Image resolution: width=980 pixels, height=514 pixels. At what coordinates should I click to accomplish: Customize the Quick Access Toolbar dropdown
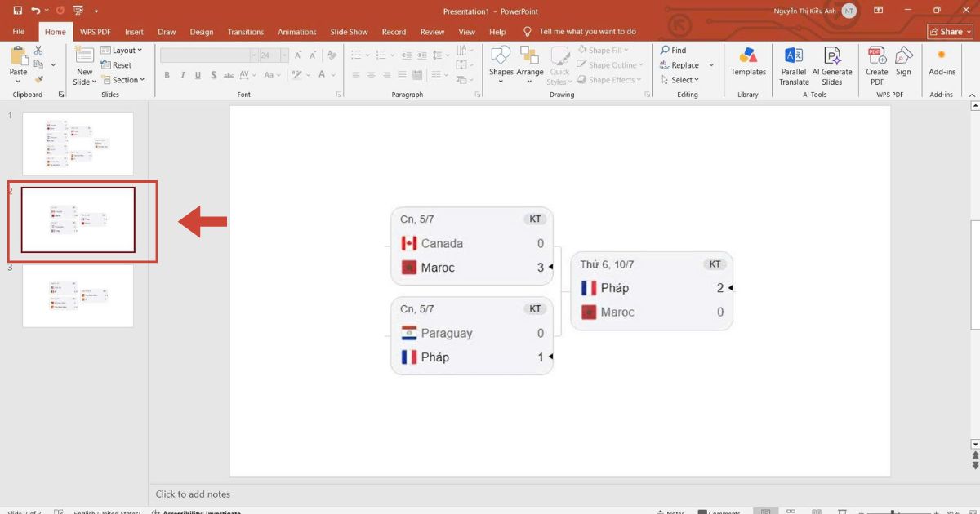pos(96,11)
